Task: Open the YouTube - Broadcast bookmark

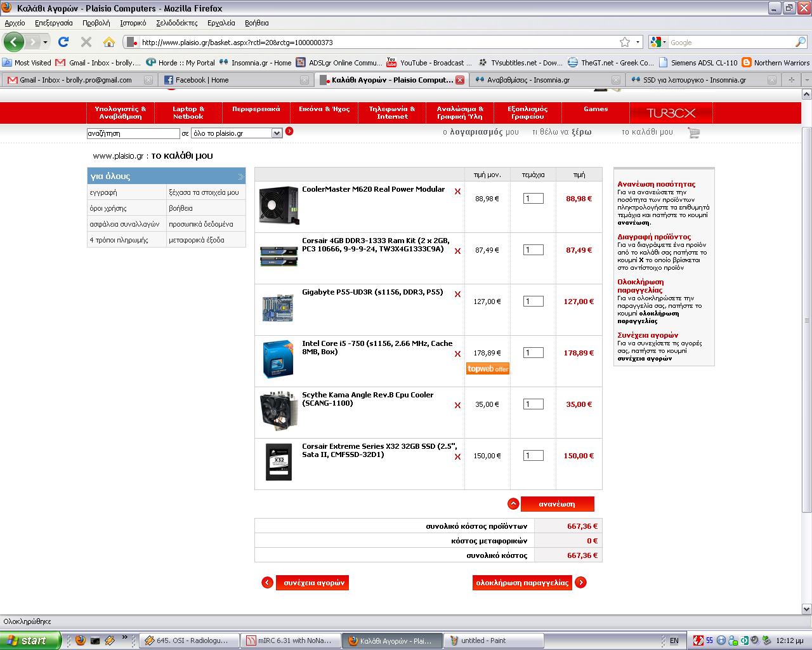Action: pyautogui.click(x=429, y=63)
